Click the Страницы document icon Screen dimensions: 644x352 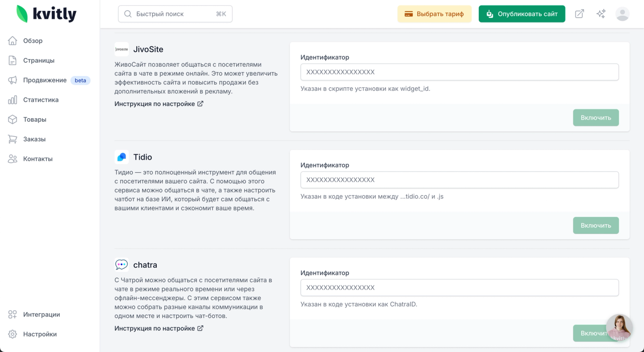click(x=13, y=61)
